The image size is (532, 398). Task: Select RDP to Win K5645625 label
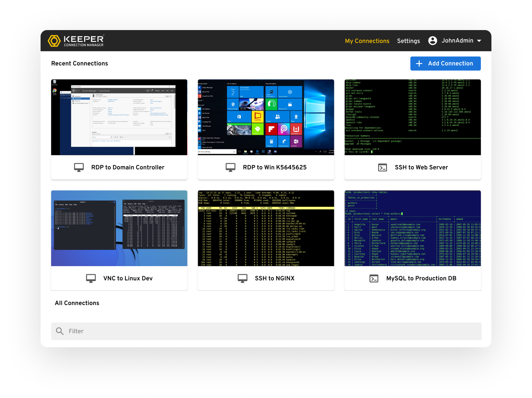point(275,168)
